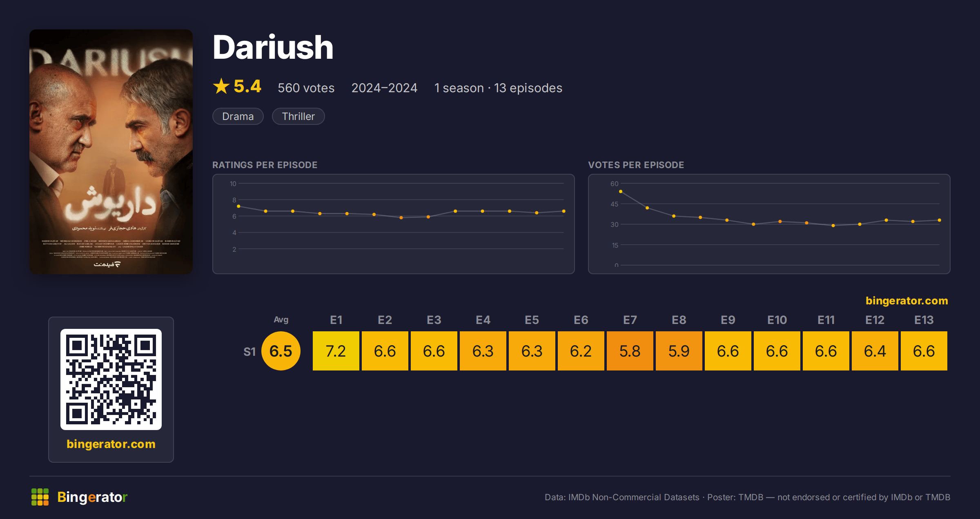Click the first point in ratings chart
Viewport: 980px width, 519px height.
click(x=238, y=206)
